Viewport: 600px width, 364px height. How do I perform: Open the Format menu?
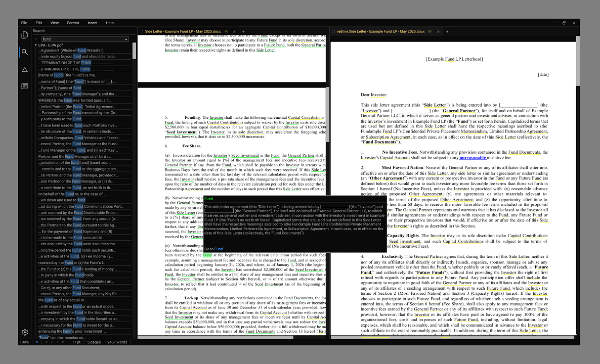point(73,23)
